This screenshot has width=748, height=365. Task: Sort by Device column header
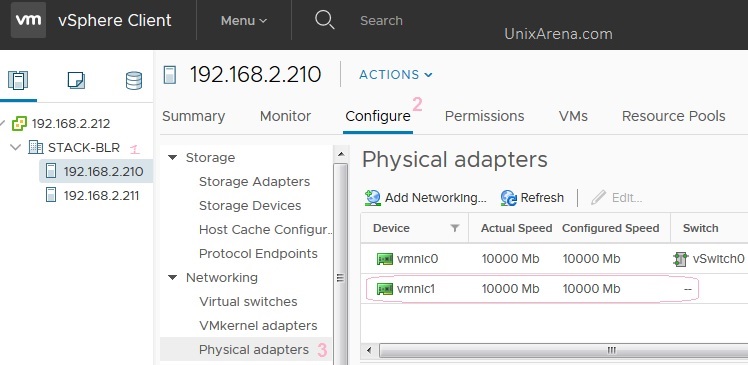(x=391, y=228)
